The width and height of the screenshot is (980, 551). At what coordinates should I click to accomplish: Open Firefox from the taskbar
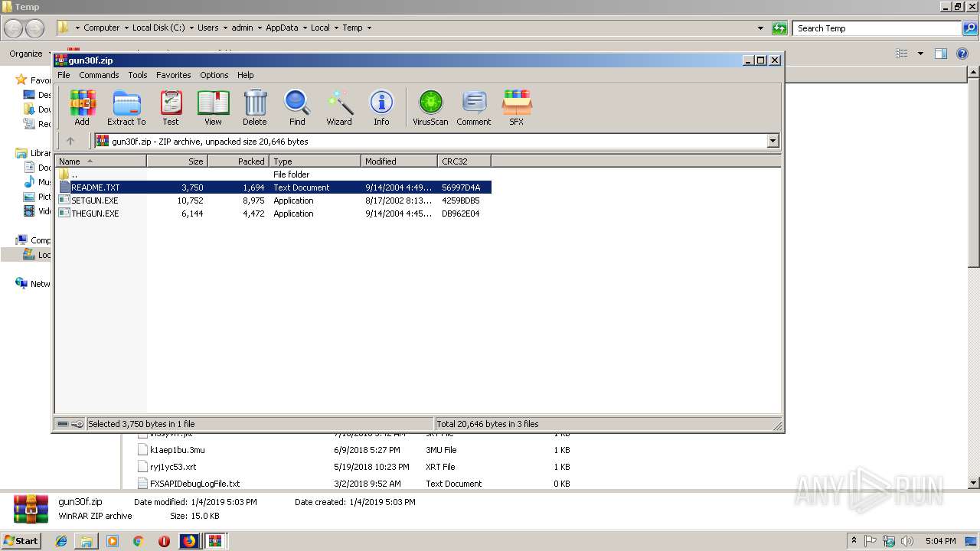point(188,541)
